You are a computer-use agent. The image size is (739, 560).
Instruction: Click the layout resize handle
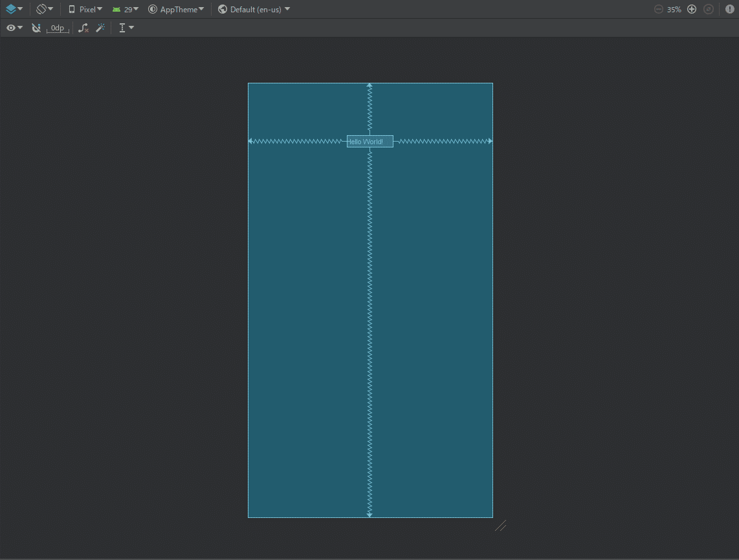[500, 526]
